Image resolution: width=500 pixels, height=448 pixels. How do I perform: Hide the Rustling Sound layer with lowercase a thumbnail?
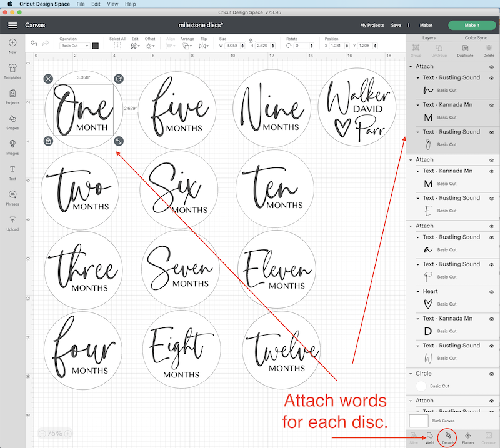click(x=492, y=237)
